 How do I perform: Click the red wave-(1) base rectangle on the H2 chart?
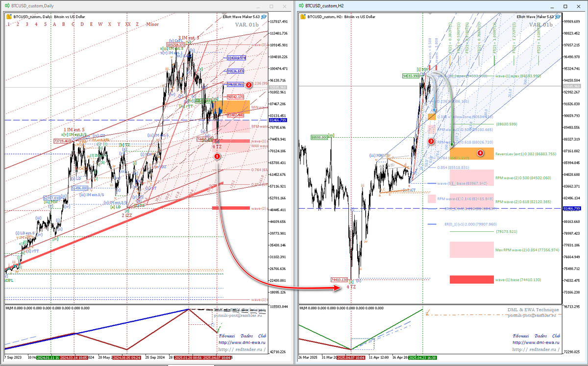tap(471, 279)
